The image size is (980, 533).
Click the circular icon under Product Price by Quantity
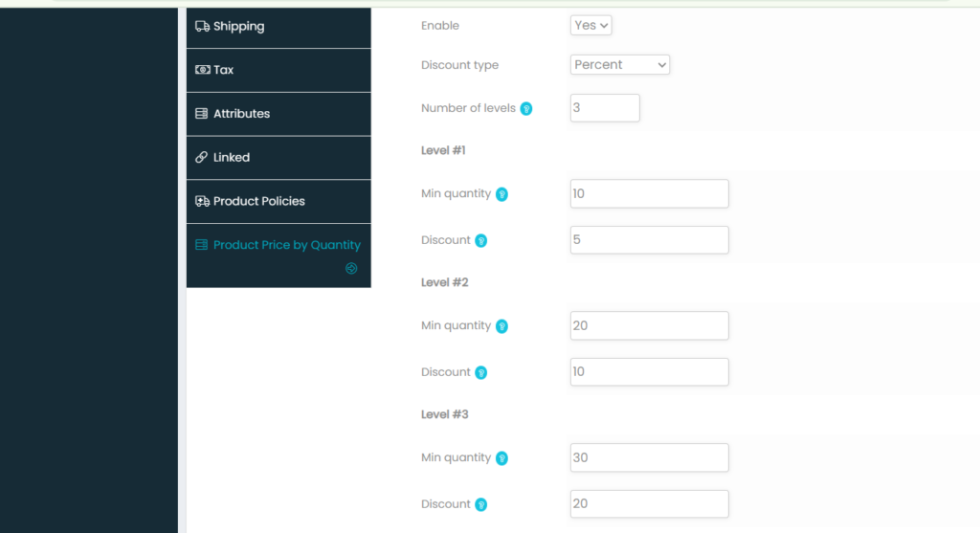point(351,269)
